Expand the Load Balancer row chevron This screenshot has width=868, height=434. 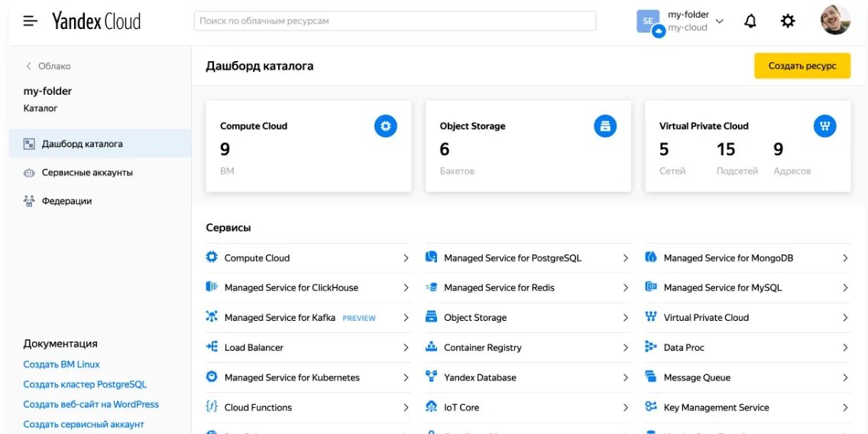(406, 348)
